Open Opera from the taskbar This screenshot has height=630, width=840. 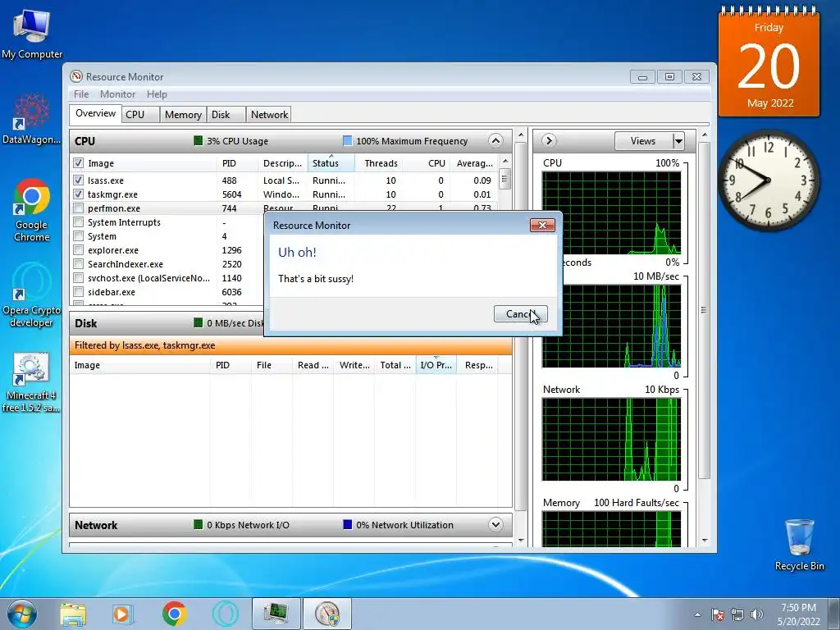coord(225,614)
